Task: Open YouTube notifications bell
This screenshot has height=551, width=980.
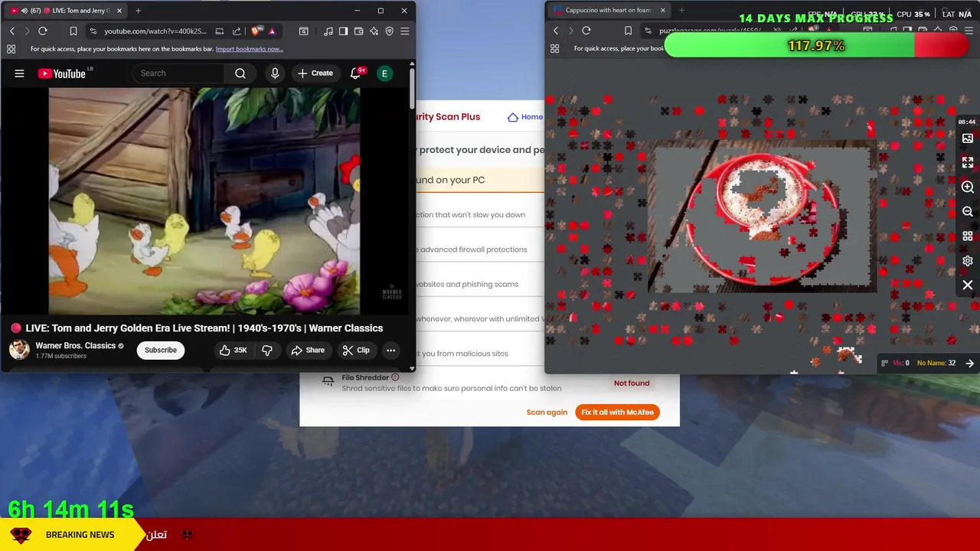Action: coord(355,73)
